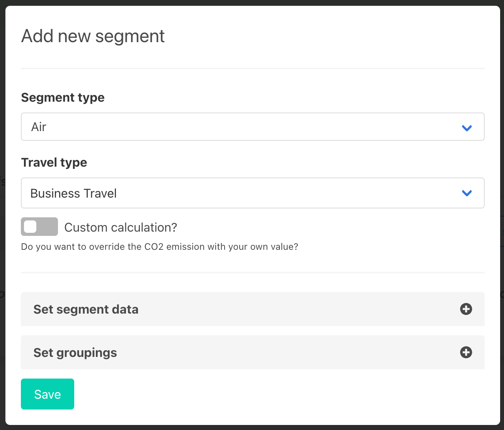Click the 'Business Travel' selected value

click(73, 193)
